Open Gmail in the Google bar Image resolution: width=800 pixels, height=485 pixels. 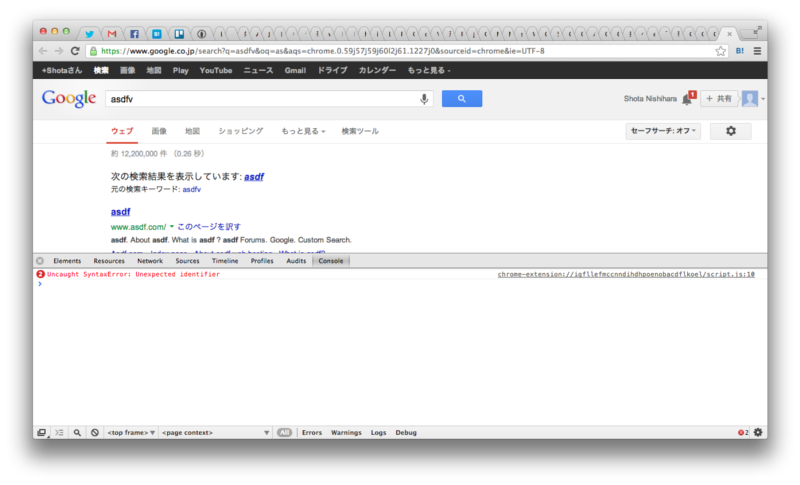[295, 70]
